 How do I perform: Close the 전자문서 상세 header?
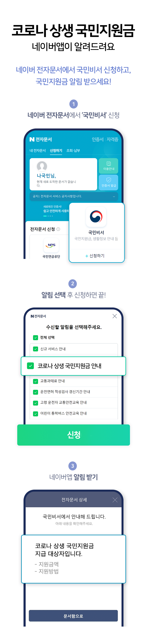115,500
